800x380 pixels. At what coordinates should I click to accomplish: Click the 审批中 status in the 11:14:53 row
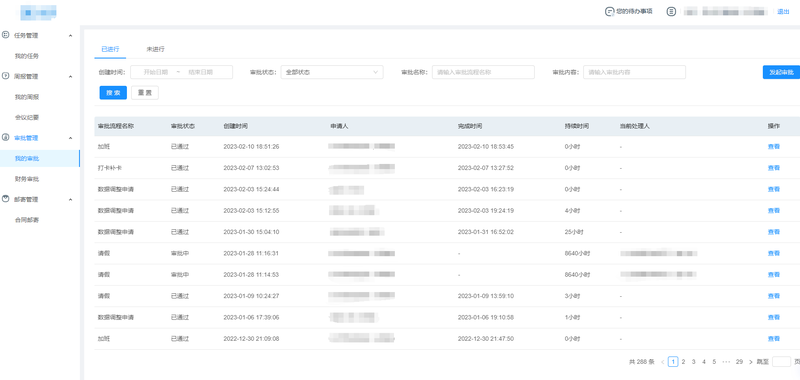point(180,274)
